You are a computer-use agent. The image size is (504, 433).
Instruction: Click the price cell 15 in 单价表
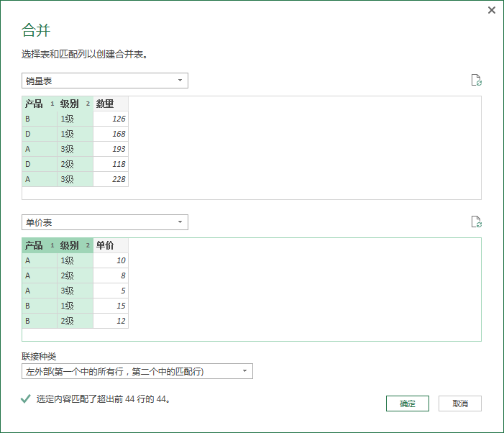tap(111, 306)
